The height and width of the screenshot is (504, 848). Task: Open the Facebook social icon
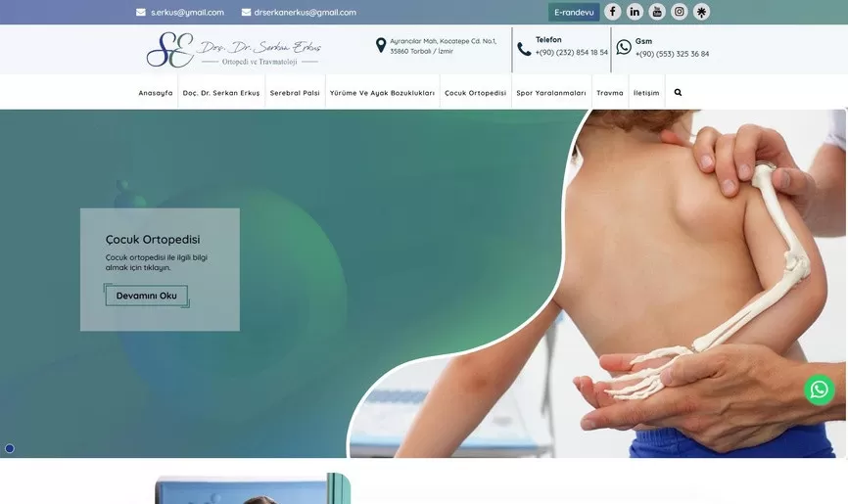(613, 12)
